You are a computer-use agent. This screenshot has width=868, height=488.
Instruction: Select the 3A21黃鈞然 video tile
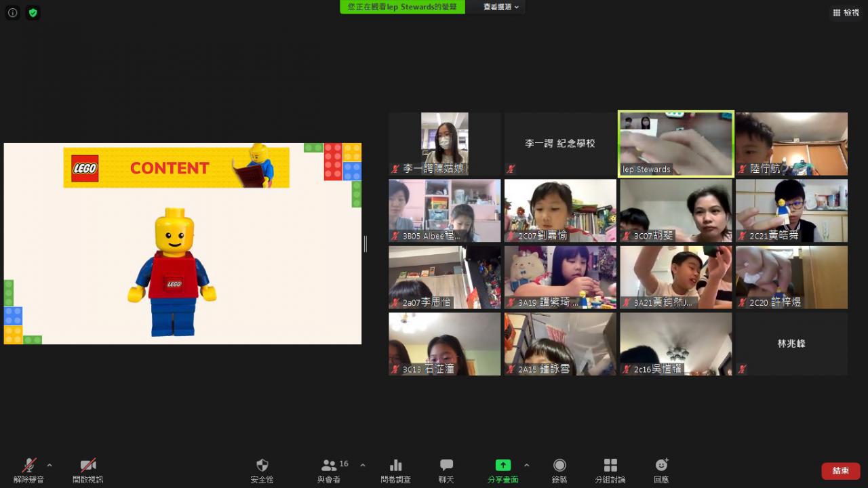tap(676, 277)
